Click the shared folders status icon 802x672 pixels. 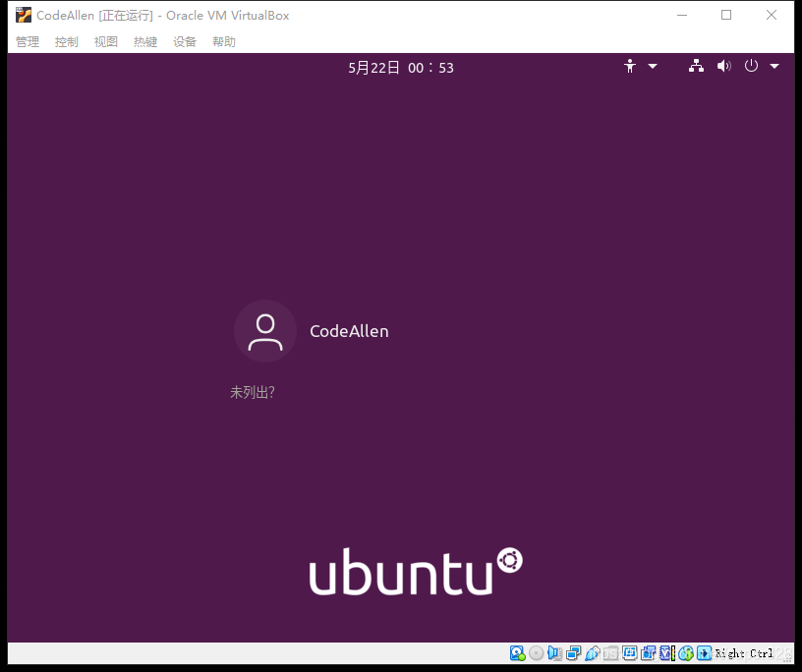[x=610, y=653]
